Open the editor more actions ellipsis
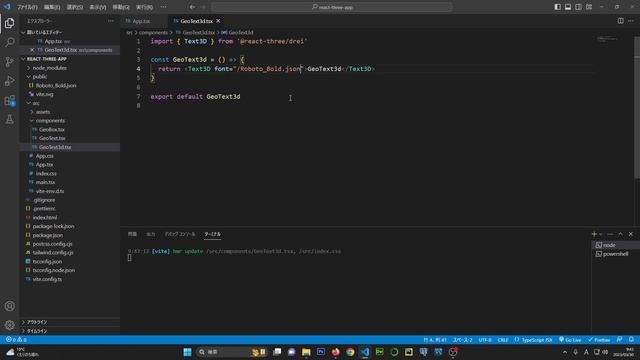 [631, 21]
